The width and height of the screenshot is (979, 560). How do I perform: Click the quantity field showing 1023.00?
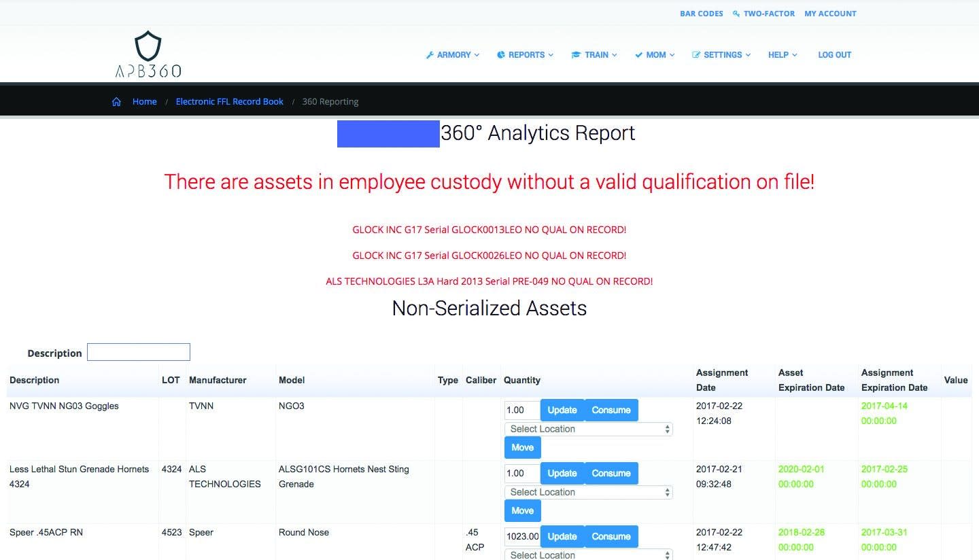522,537
